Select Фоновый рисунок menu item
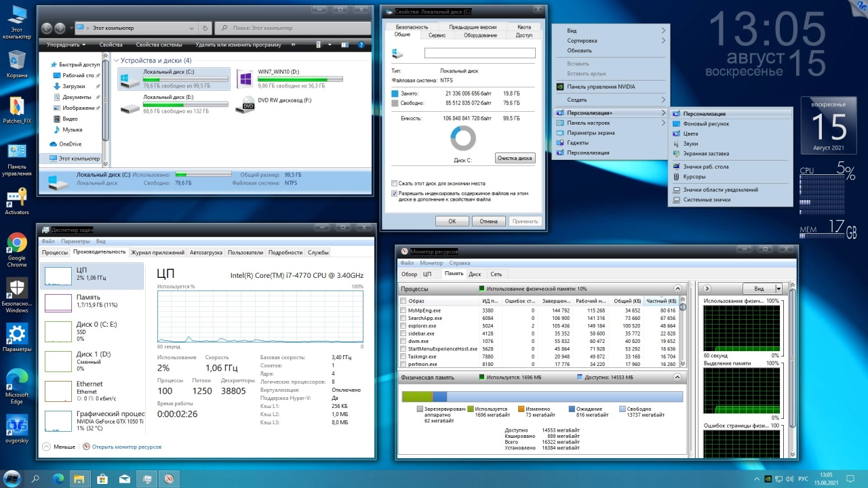The height and width of the screenshot is (488, 868). [x=730, y=124]
